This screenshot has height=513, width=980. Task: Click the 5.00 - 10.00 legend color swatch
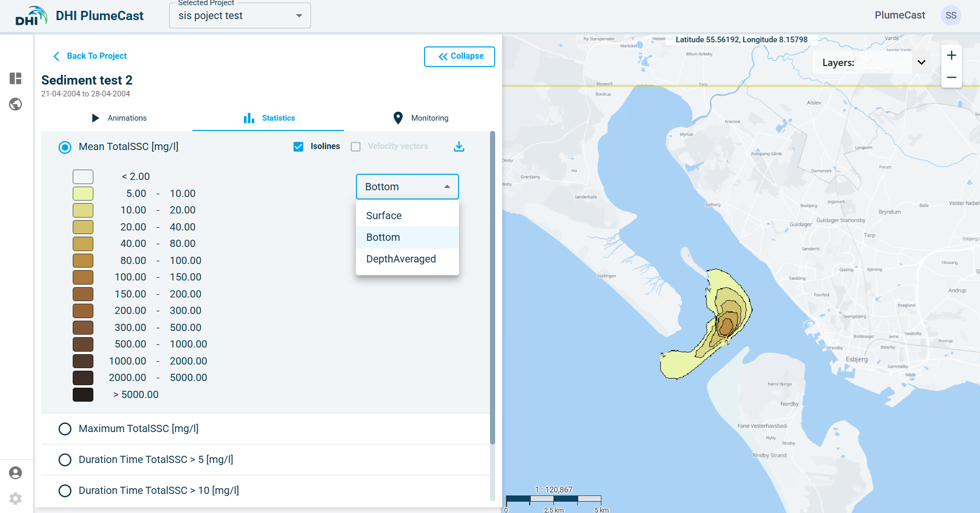coord(83,194)
